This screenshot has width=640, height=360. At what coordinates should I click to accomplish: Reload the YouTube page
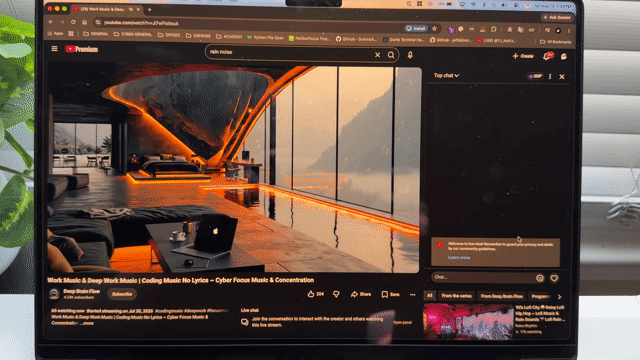73,22
